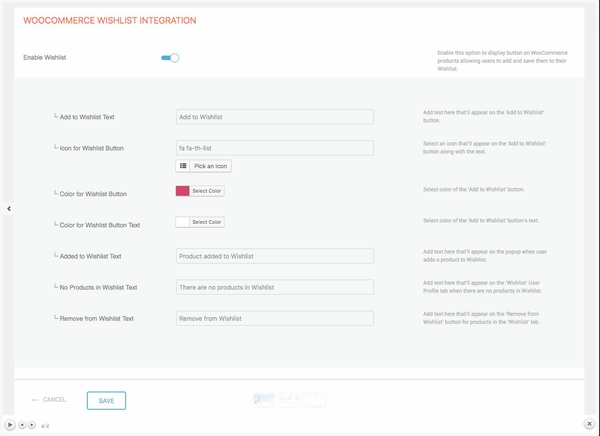The width and height of the screenshot is (600, 436).
Task: Click the white Button Text color swatch
Action: tap(182, 222)
